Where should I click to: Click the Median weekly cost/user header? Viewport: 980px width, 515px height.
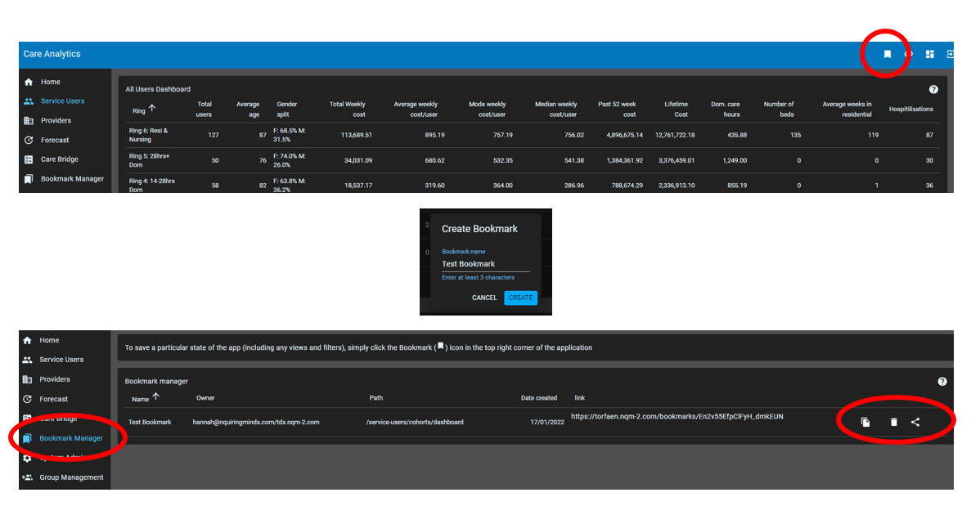[x=556, y=110]
